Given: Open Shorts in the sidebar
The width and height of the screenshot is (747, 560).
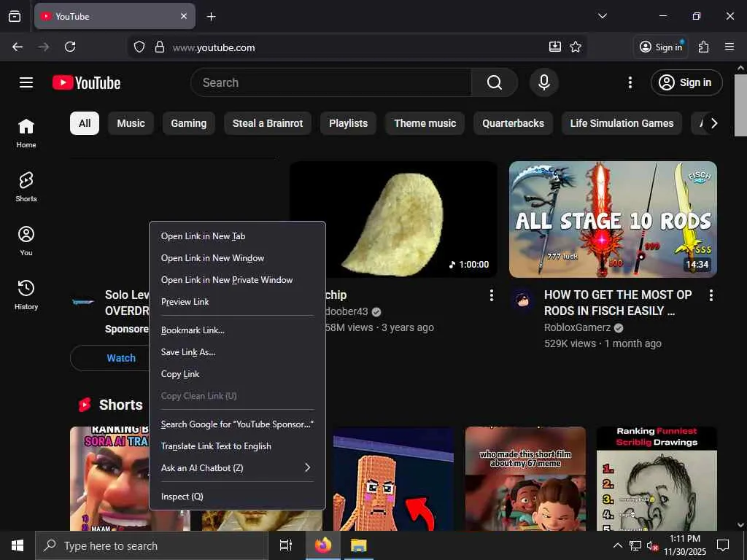Looking at the screenshot, I should [26, 187].
